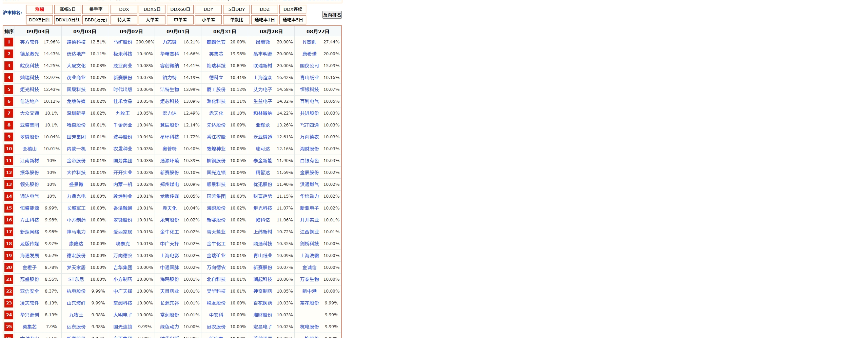Open stock link *ST四通
The height and width of the screenshot is (338, 868).
tap(310, 125)
